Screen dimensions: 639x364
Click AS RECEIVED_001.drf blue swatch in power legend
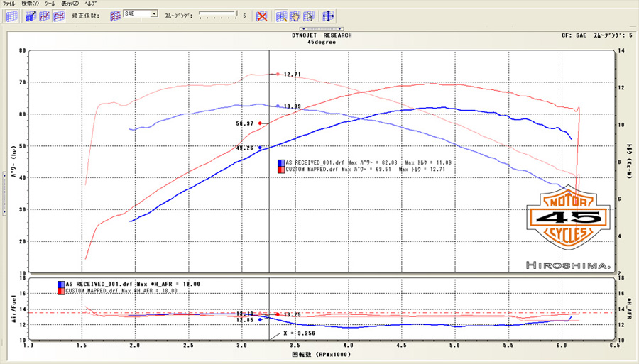pos(281,162)
